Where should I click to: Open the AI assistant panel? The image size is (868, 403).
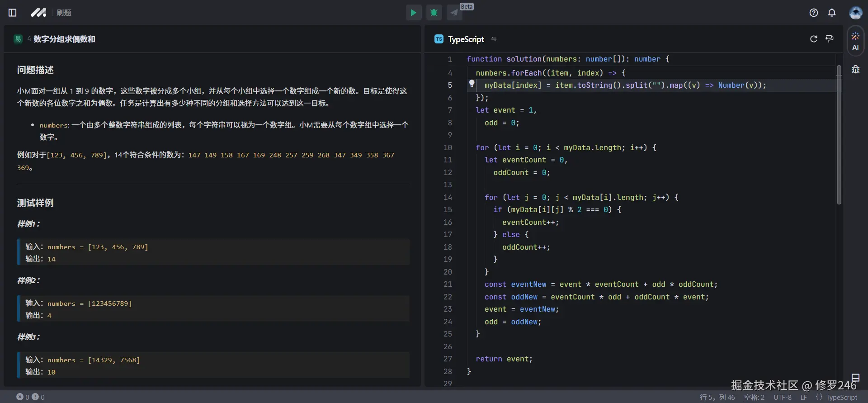[x=855, y=41]
